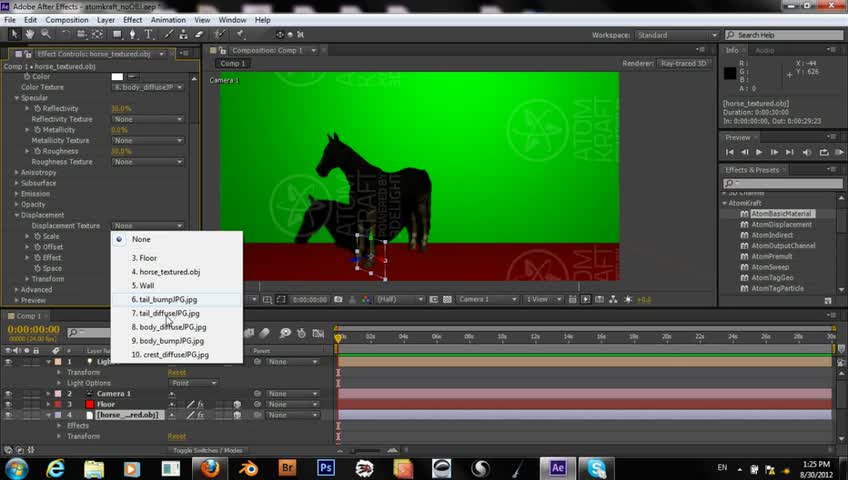Hide the Camera 1 layer eye toggle
This screenshot has width=848, height=480.
8,394
